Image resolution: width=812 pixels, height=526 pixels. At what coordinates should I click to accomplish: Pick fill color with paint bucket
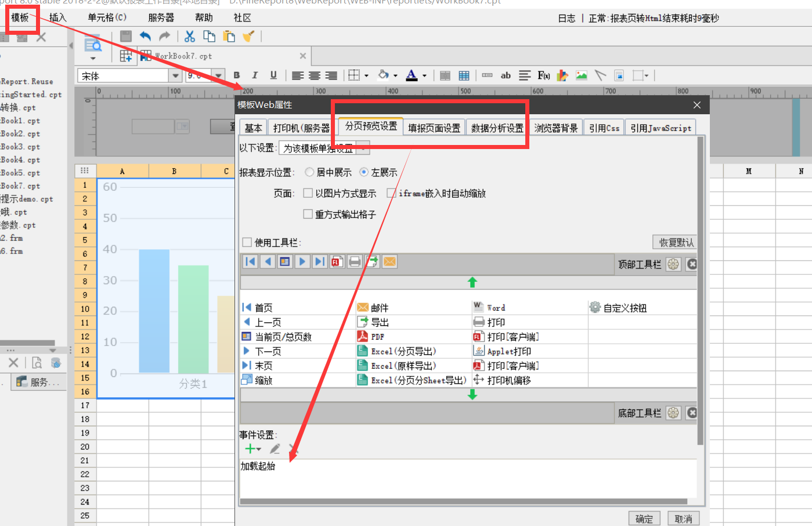(383, 75)
